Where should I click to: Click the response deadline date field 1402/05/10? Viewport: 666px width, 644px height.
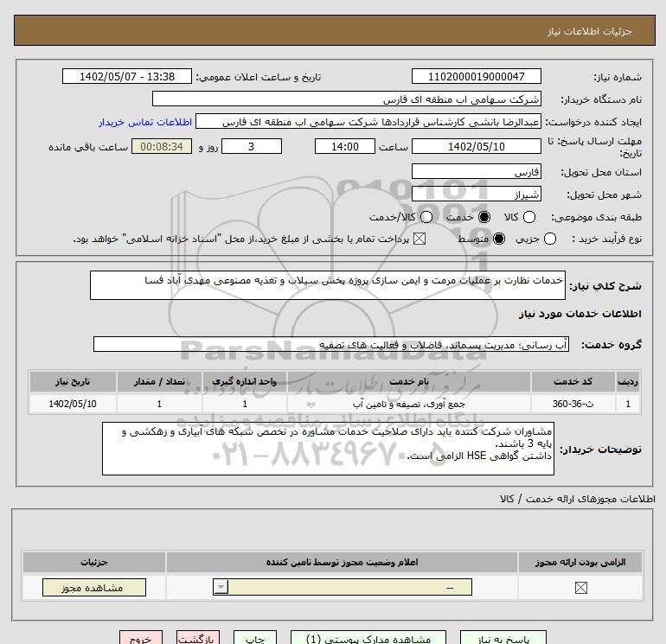click(x=476, y=146)
